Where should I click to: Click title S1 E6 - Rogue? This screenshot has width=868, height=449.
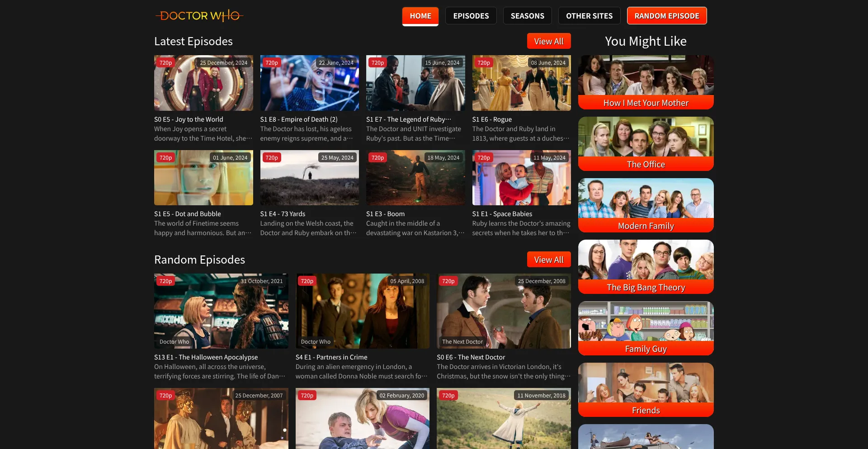[x=492, y=119]
